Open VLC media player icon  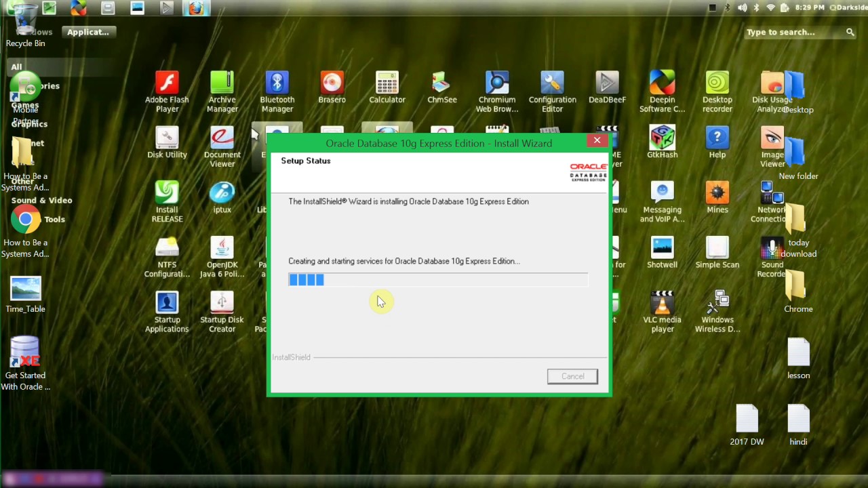(662, 302)
